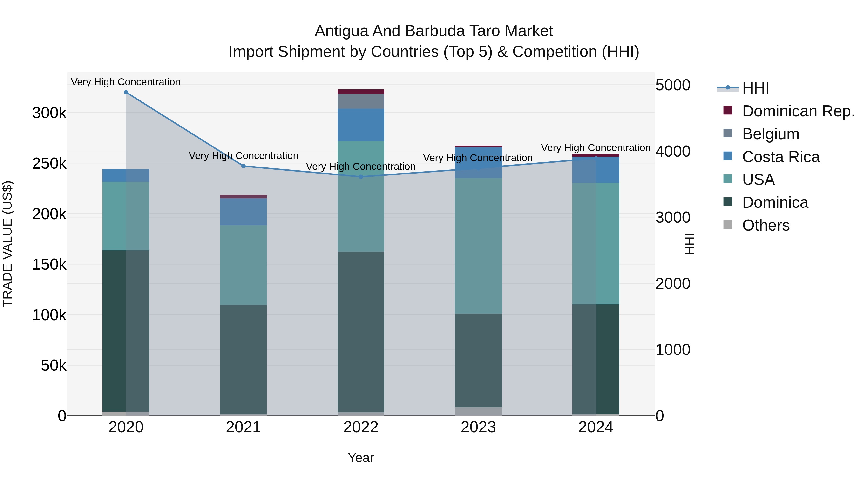Image resolution: width=868 pixels, height=488 pixels.
Task: Click the 2022 x-axis label
Action: coord(361,427)
